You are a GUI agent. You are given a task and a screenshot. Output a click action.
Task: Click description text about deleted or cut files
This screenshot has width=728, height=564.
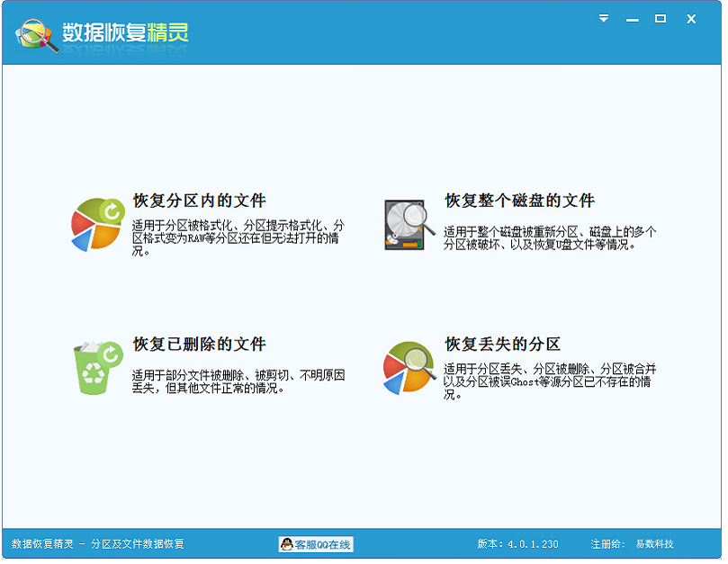pyautogui.click(x=238, y=381)
